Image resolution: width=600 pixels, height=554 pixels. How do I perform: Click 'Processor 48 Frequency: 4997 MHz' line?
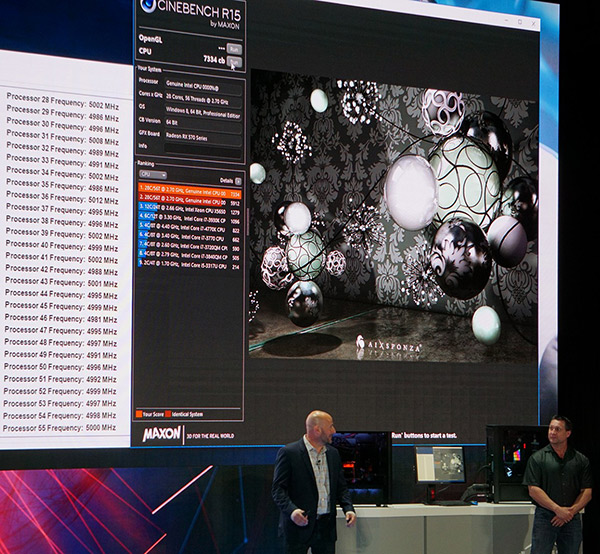(60, 342)
